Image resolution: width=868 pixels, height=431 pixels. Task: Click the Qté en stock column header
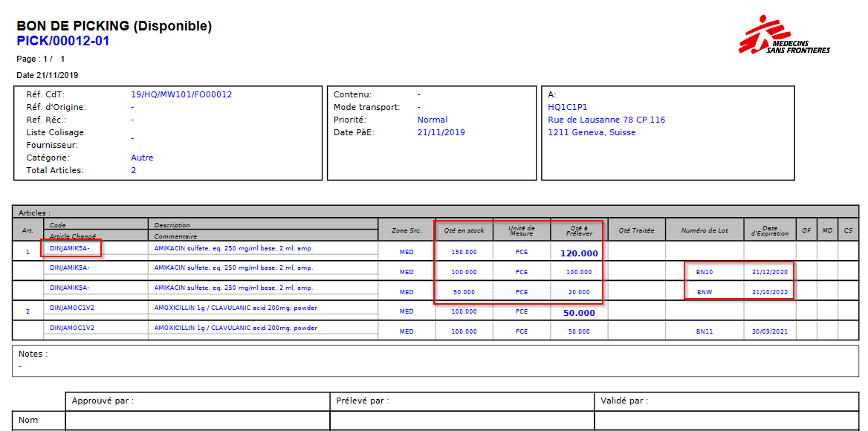point(464,230)
